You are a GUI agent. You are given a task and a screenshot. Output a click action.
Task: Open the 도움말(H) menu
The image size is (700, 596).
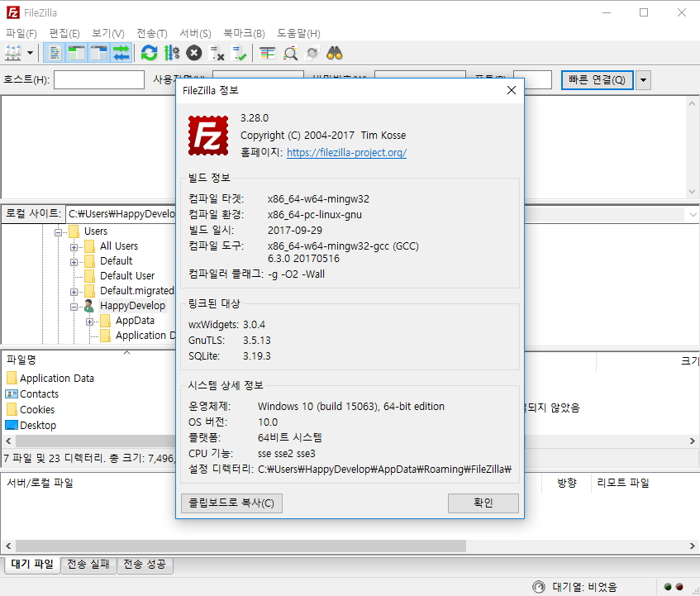(x=298, y=34)
